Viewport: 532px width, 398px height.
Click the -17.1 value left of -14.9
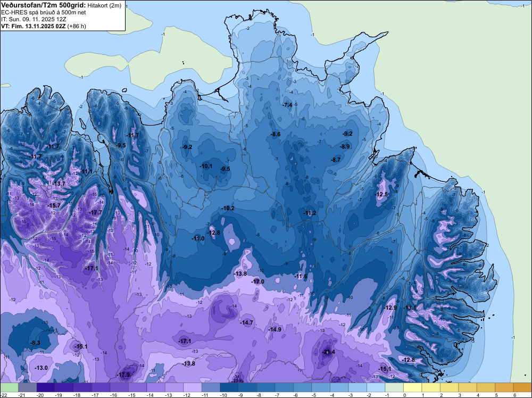pos(185,341)
